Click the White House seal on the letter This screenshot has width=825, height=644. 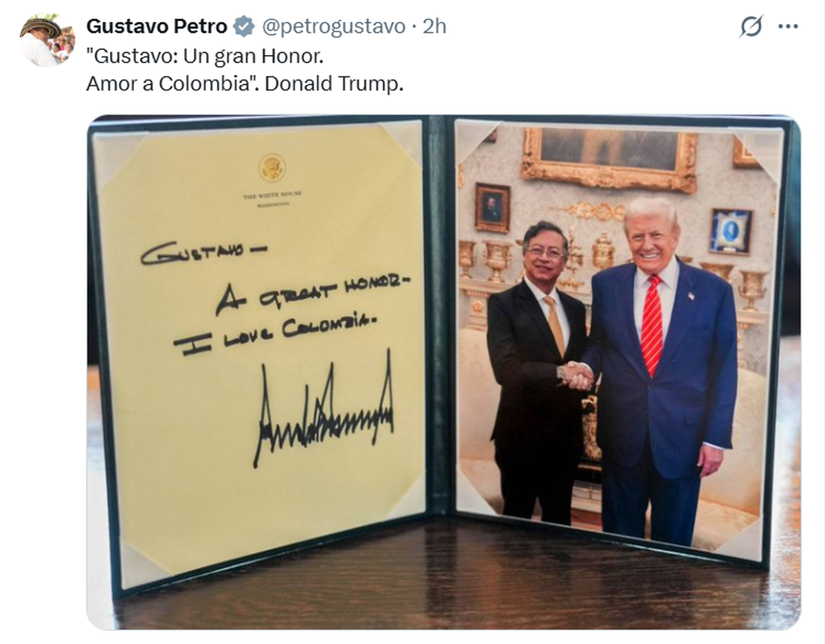click(x=272, y=168)
